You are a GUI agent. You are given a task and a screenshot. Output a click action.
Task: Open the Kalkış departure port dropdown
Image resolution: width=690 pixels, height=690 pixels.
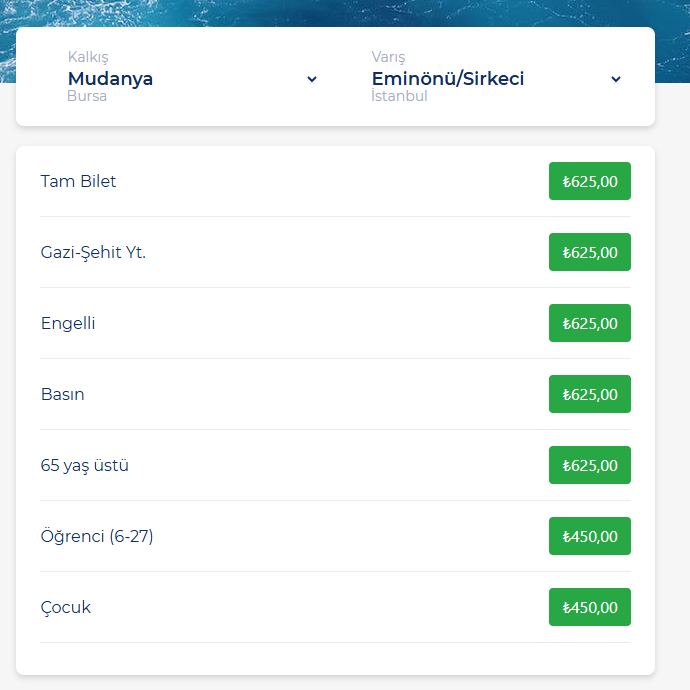pyautogui.click(x=190, y=77)
